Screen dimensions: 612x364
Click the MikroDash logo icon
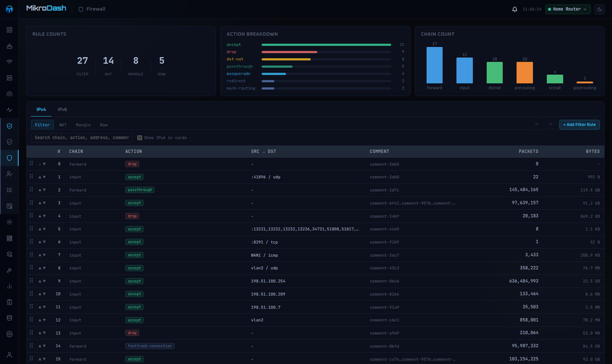pos(9,9)
